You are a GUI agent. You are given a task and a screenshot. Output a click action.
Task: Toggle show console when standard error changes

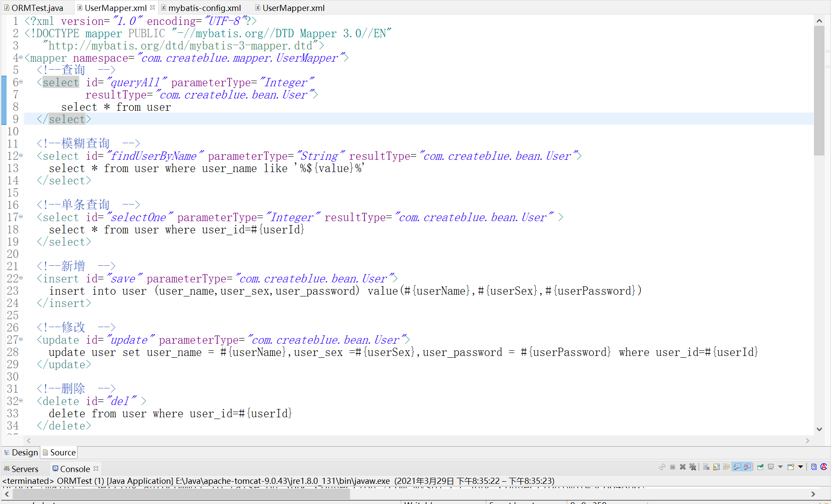tap(747, 467)
